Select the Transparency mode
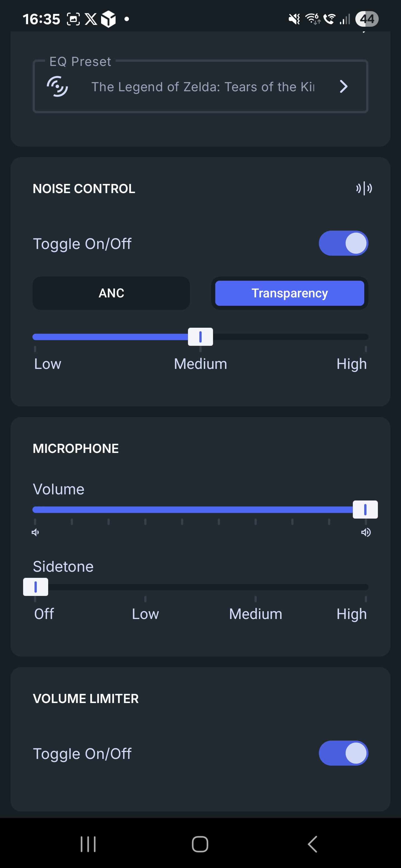The width and height of the screenshot is (401, 868). pos(290,293)
